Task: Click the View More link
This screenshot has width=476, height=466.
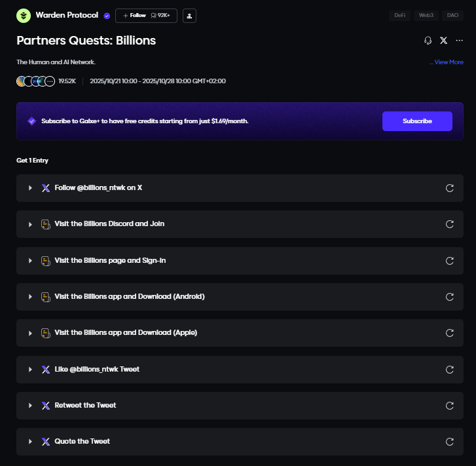Action: 447,62
